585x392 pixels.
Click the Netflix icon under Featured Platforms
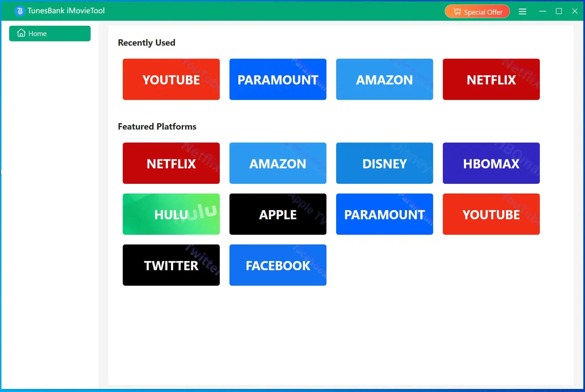pos(171,163)
